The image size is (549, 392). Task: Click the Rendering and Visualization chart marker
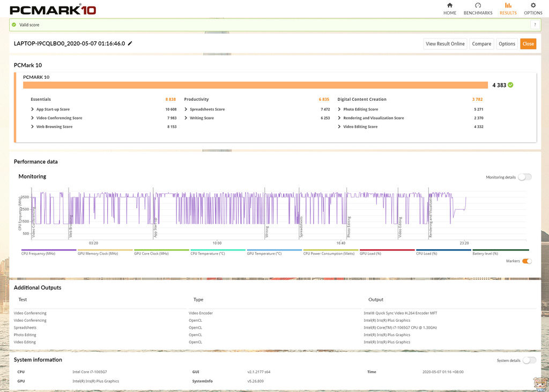(431, 216)
